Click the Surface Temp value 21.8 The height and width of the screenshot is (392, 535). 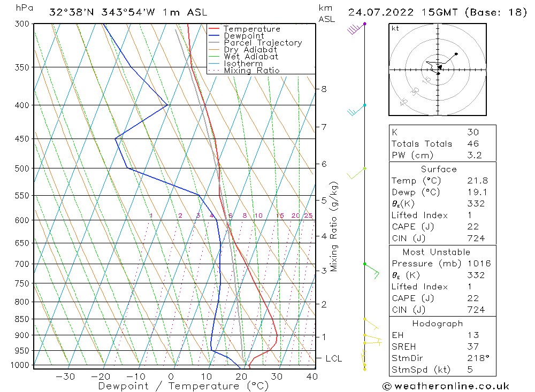[477, 180]
